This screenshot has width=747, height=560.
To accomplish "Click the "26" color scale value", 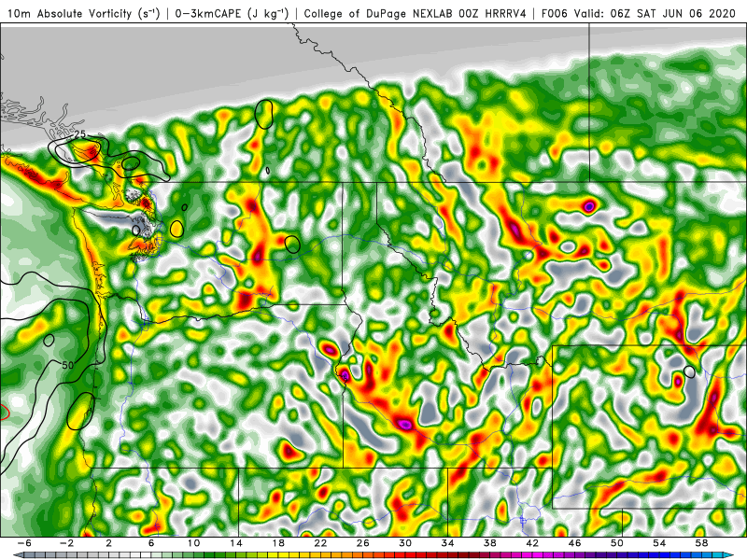I will coord(362,543).
